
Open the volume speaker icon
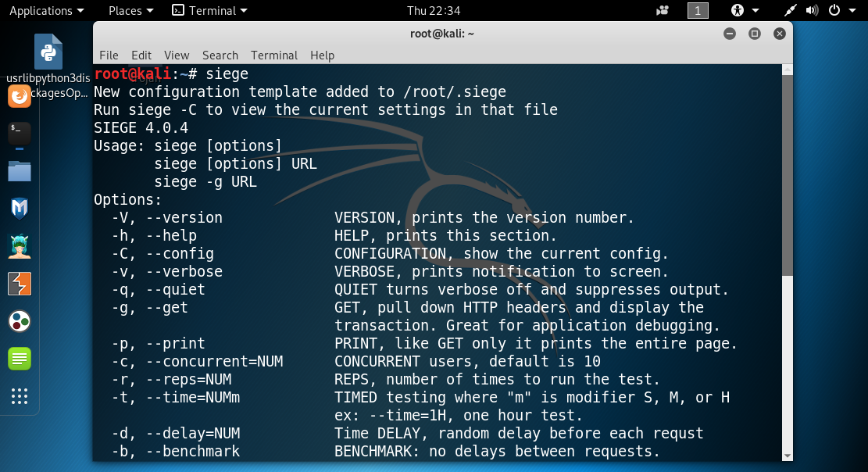tap(812, 10)
